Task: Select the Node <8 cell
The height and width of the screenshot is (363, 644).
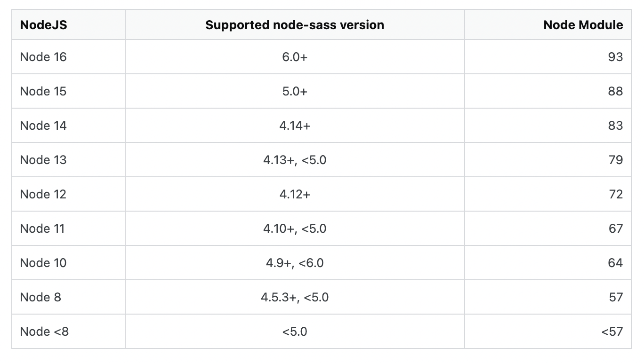Action: [x=68, y=331]
